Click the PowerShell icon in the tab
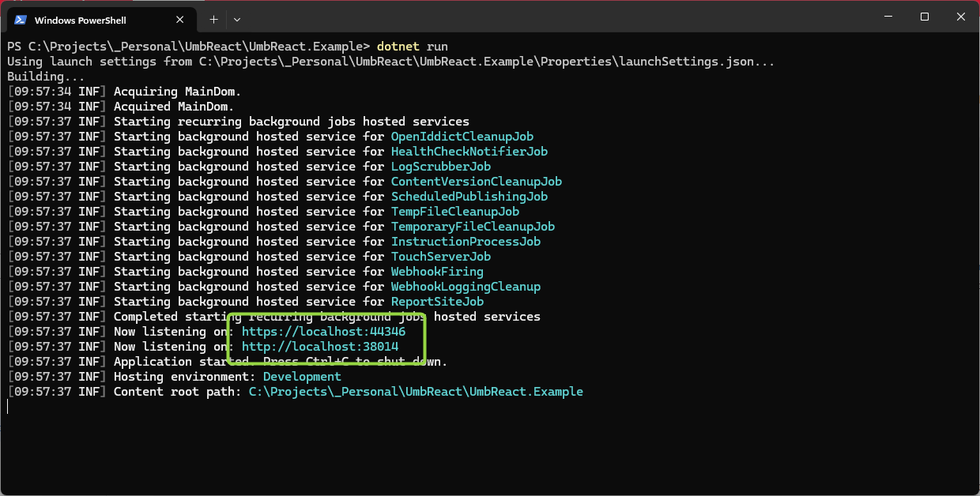This screenshot has height=496, width=980. [x=21, y=20]
